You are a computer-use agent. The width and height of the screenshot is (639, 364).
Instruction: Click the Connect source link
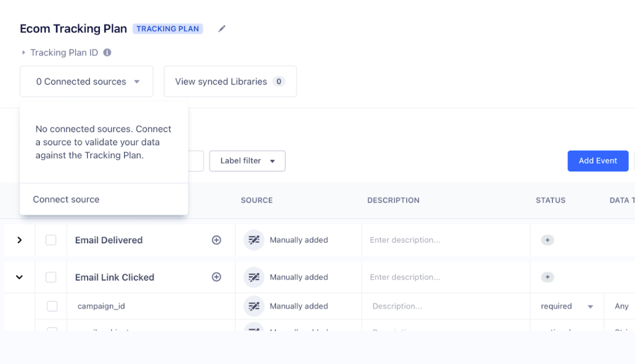click(66, 199)
